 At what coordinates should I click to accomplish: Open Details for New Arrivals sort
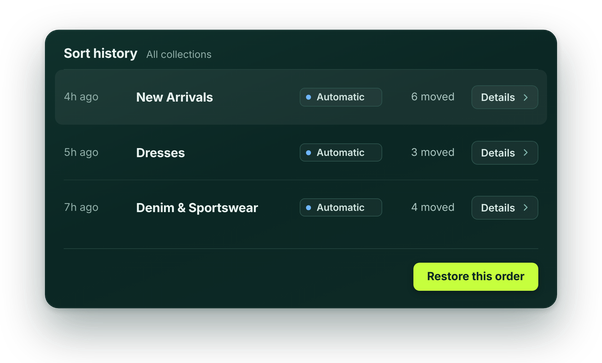pyautogui.click(x=504, y=97)
